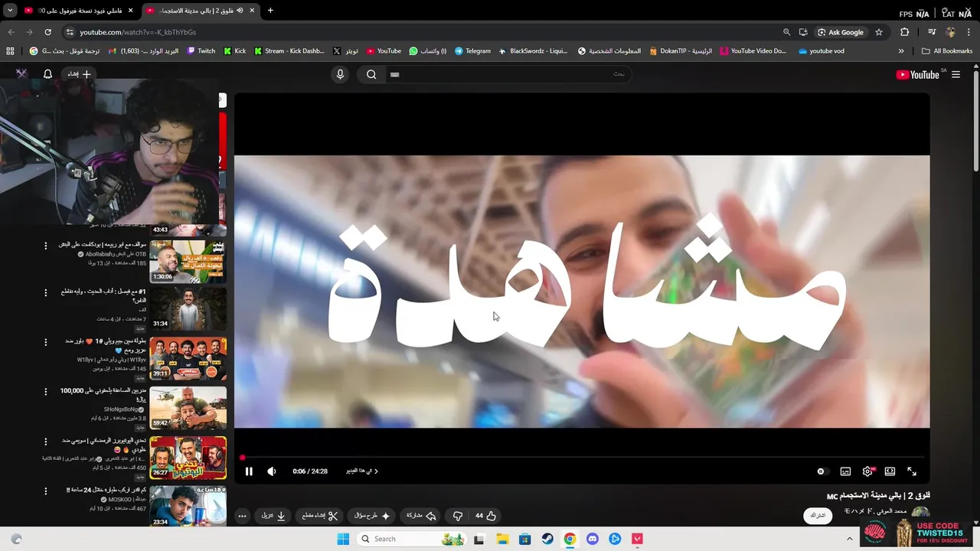Open the 'youtube vod' bookmark

pos(821,51)
